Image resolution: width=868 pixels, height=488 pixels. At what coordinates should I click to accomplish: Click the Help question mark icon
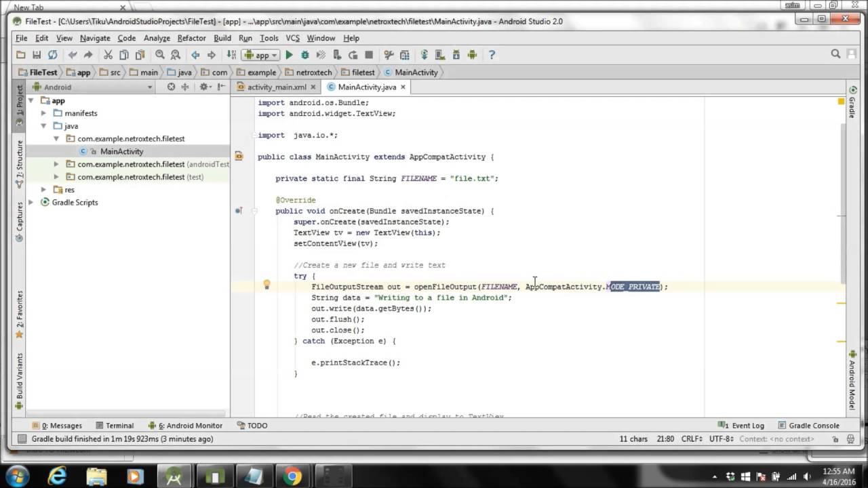pos(492,55)
